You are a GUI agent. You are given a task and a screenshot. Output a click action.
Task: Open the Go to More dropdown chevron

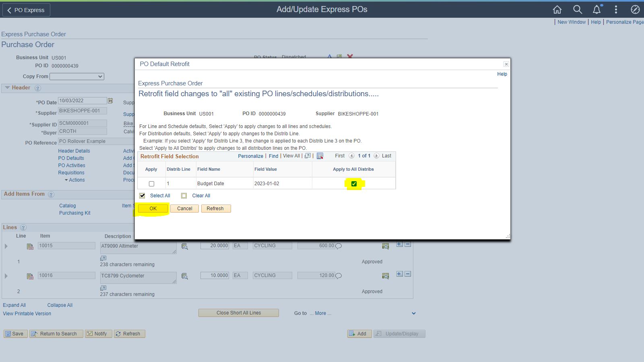click(413, 313)
